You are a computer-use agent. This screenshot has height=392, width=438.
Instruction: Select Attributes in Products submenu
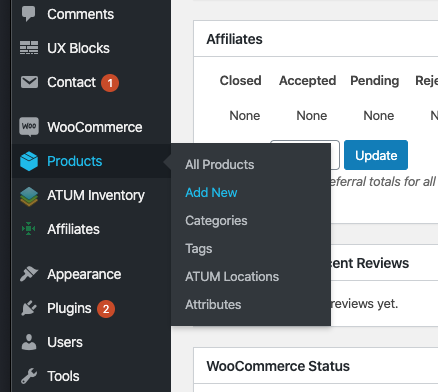(x=213, y=305)
